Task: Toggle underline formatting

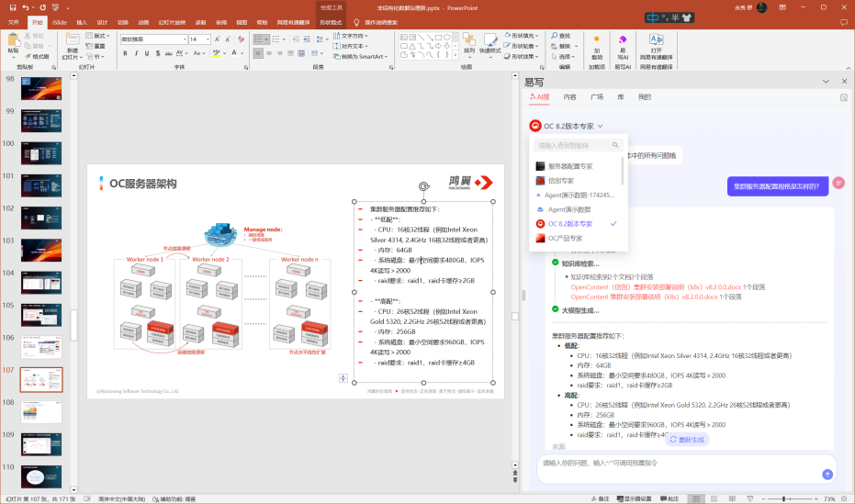Action: [147, 53]
